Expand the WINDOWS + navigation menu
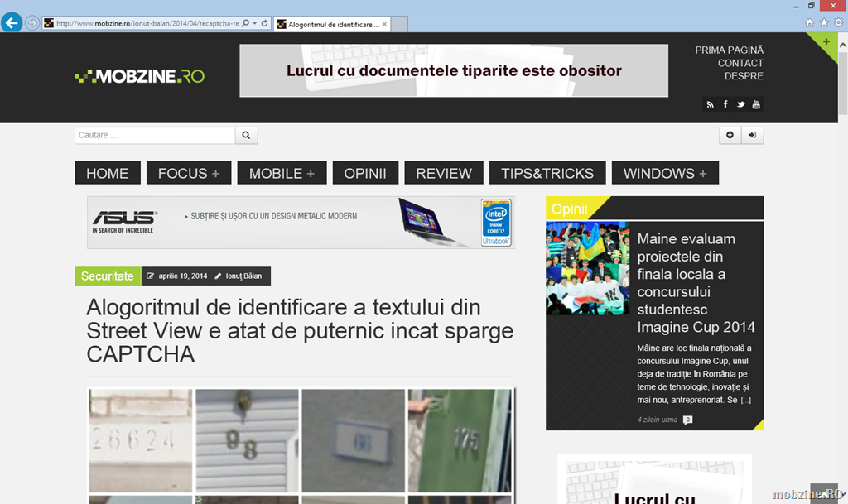Viewport: 848px width, 504px height. click(665, 173)
